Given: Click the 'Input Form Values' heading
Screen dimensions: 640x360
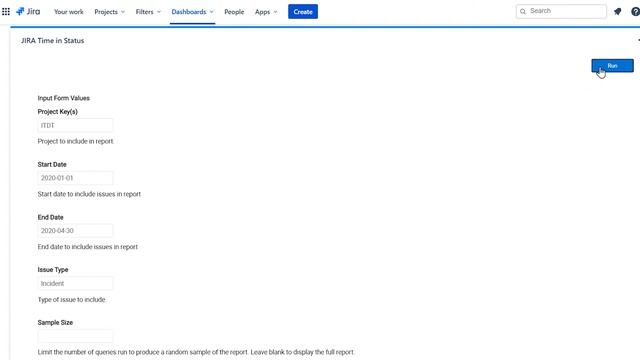Looking at the screenshot, I should [63, 98].
